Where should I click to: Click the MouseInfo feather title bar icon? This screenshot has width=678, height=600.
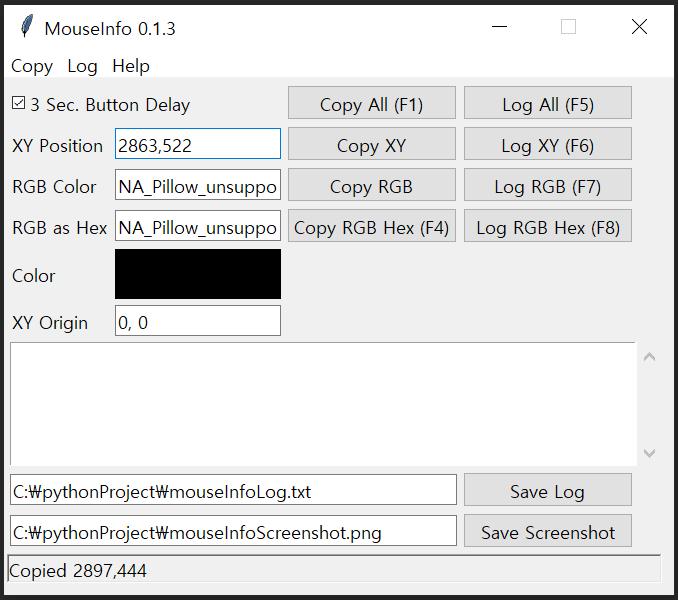(x=27, y=26)
